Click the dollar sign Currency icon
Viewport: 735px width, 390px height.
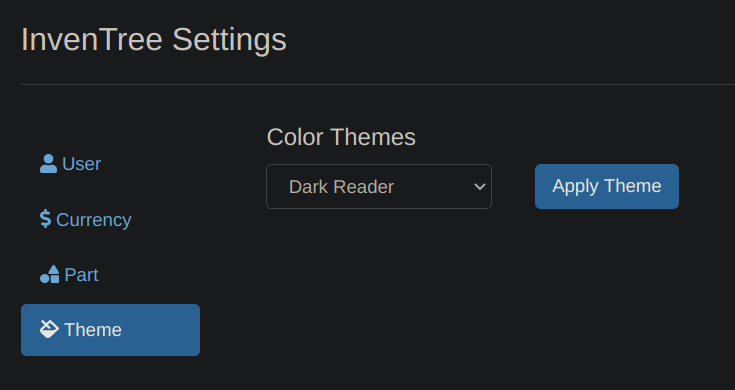pyautogui.click(x=45, y=219)
